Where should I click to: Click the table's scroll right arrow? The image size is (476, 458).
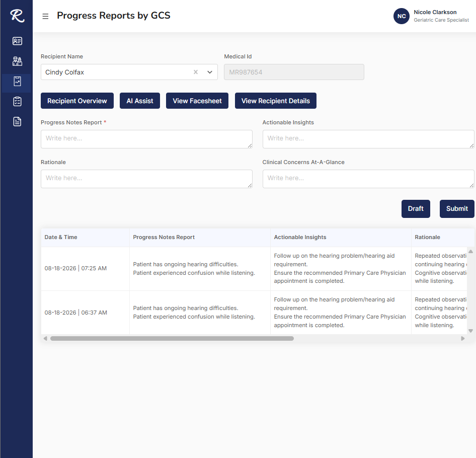pos(462,338)
